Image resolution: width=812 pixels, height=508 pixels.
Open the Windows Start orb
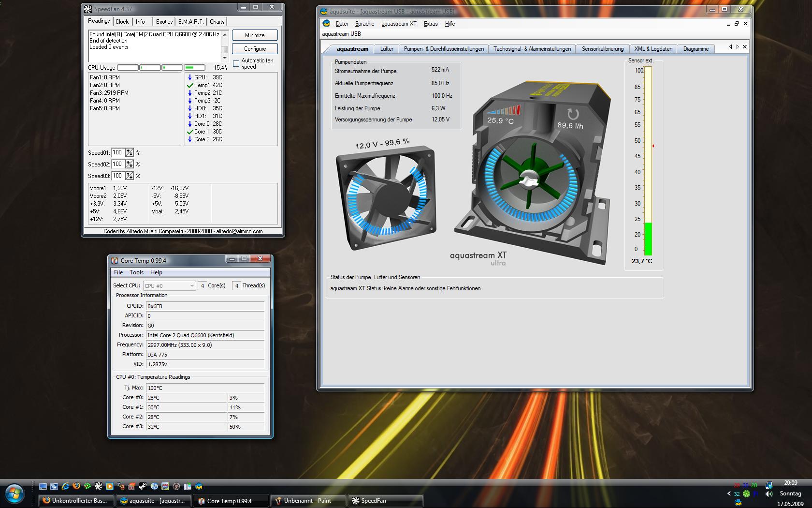point(14,493)
